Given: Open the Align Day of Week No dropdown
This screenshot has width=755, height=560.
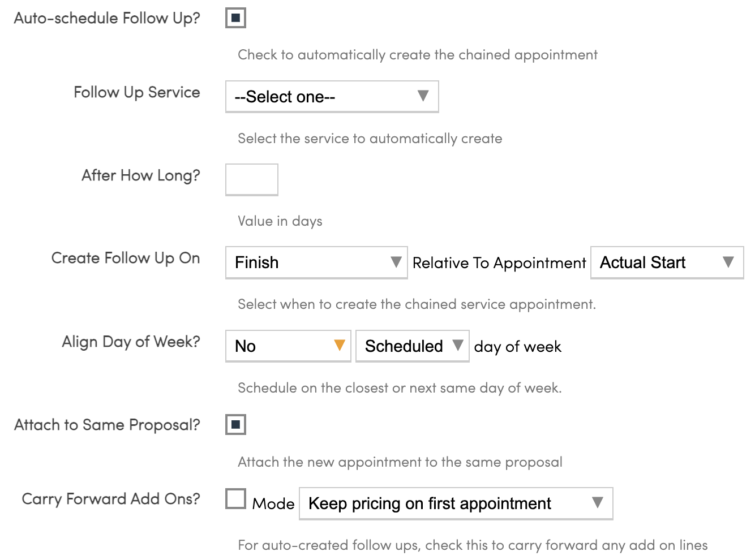Looking at the screenshot, I should pyautogui.click(x=288, y=346).
